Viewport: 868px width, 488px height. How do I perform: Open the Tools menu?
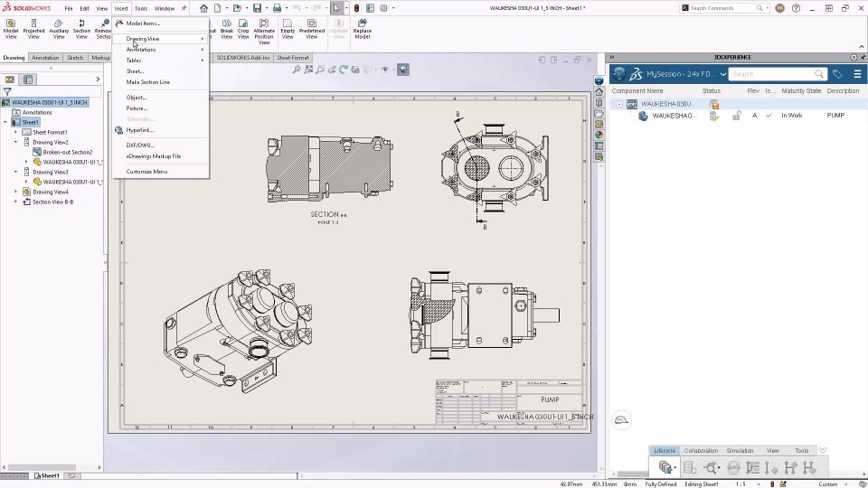[141, 8]
